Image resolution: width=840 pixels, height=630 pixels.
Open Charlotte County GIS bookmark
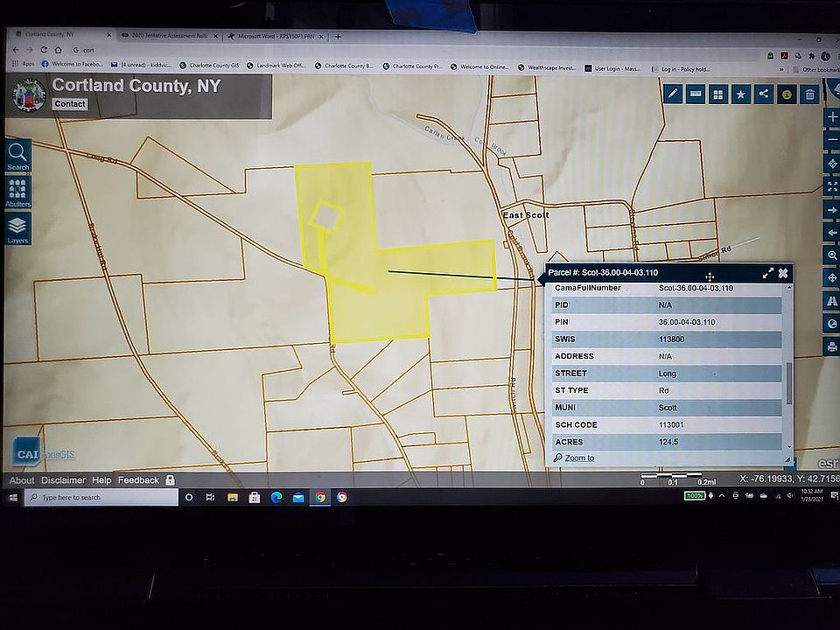coord(209,66)
